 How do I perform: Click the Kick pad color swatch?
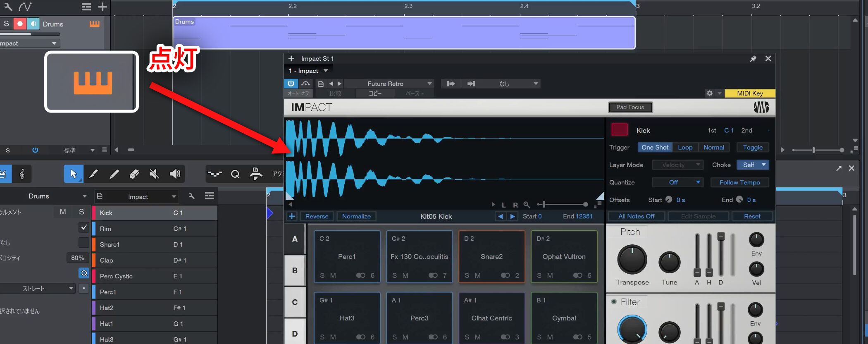619,130
